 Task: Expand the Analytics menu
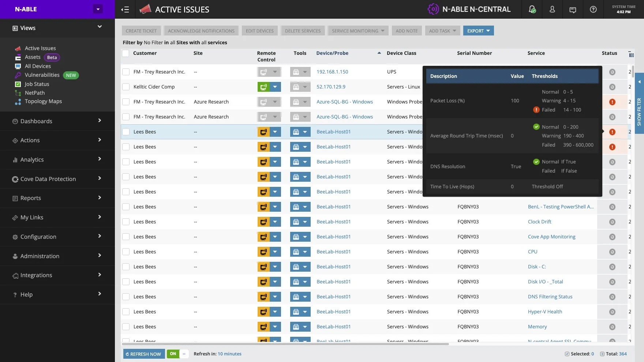[57, 159]
